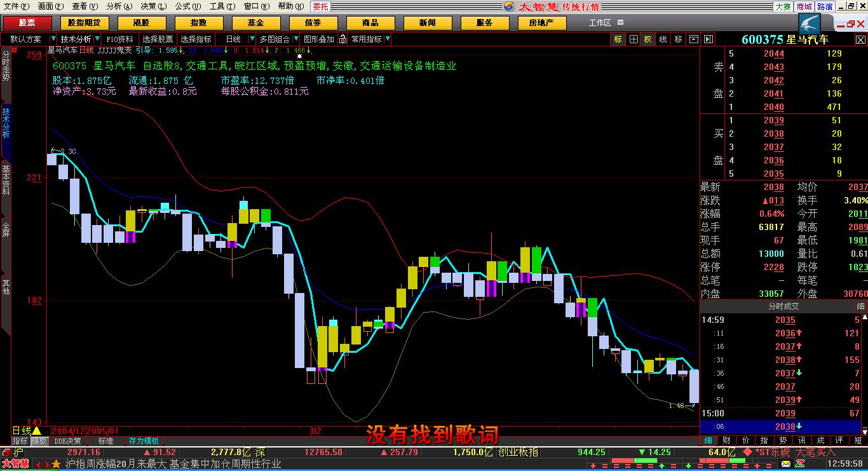Click the 大智慧 button in status bar
Image resolution: width=868 pixels, height=471 pixels.
pyautogui.click(x=15, y=464)
